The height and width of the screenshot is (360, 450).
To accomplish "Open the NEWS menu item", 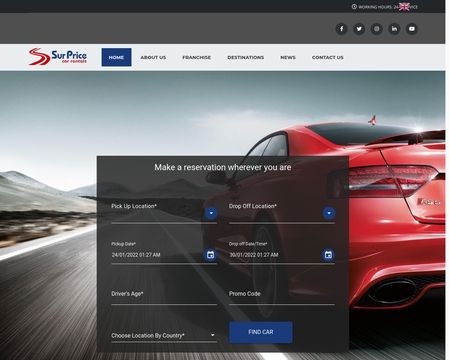I will click(288, 57).
